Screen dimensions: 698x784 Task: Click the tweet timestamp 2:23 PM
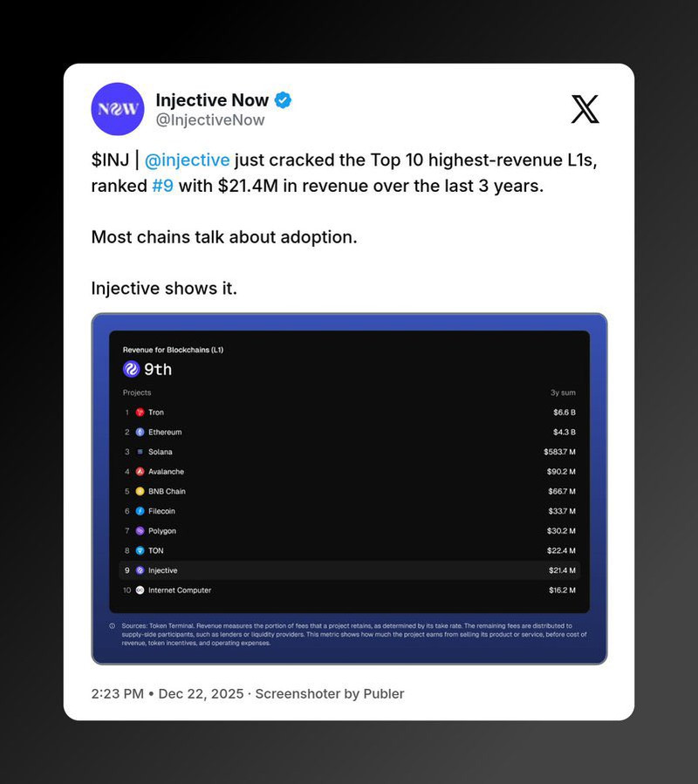click(117, 694)
